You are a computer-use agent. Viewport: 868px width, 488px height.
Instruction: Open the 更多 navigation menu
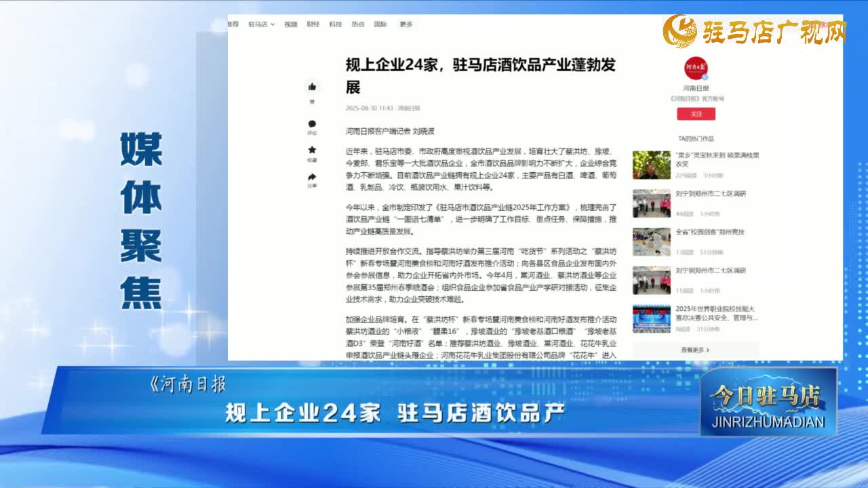[x=406, y=24]
